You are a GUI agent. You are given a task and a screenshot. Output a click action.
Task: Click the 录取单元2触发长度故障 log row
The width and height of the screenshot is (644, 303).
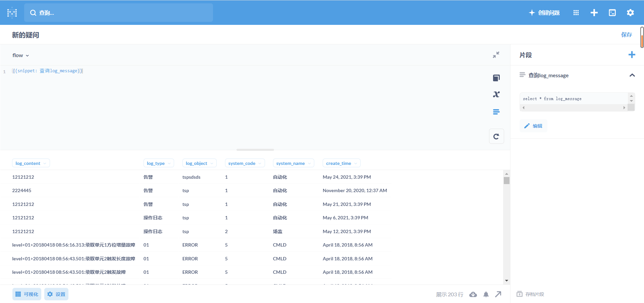pyautogui.click(x=73, y=259)
